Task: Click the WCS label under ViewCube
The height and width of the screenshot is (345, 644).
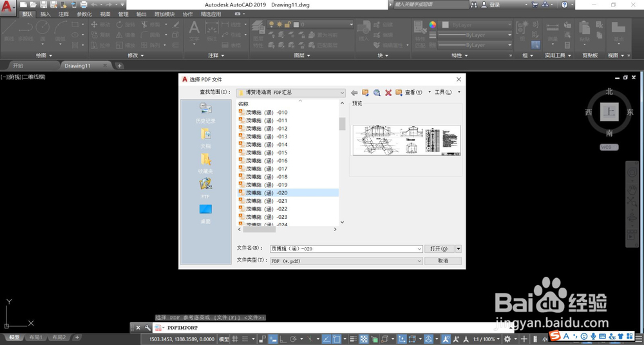Action: click(609, 147)
